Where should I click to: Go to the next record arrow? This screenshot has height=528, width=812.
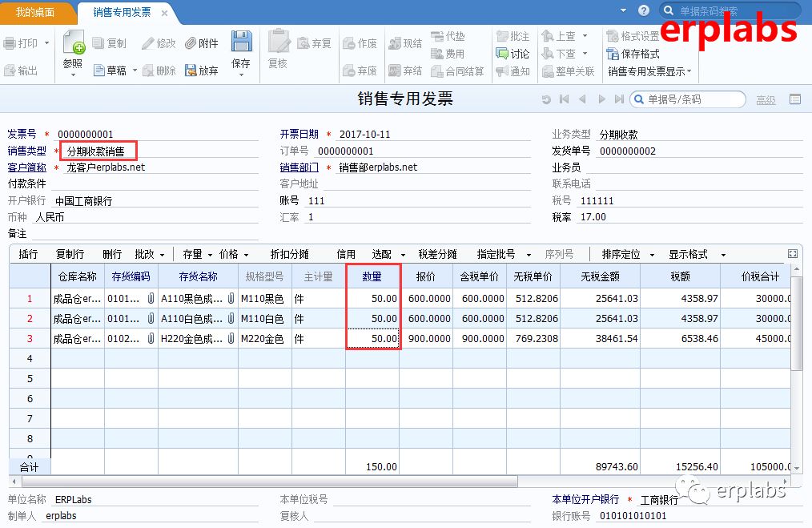click(x=601, y=99)
